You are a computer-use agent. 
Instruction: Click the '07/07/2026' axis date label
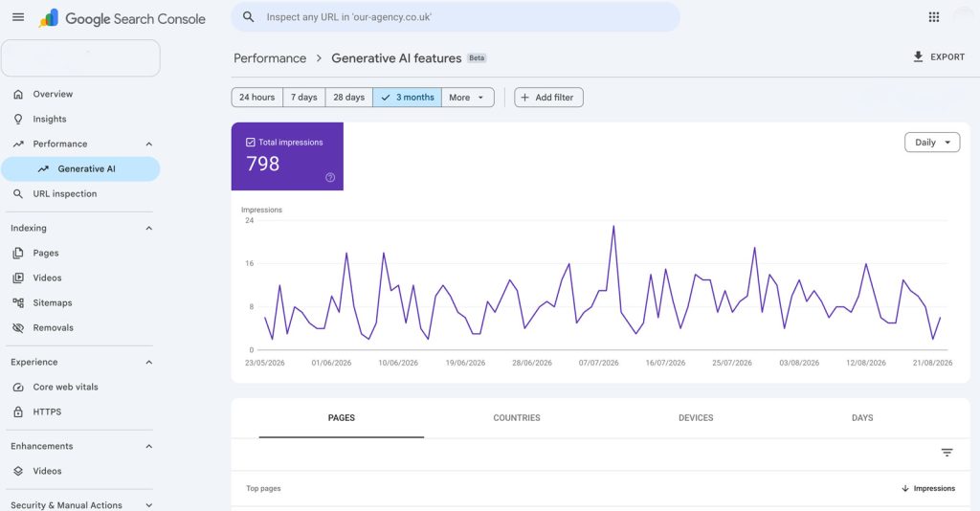pos(599,363)
